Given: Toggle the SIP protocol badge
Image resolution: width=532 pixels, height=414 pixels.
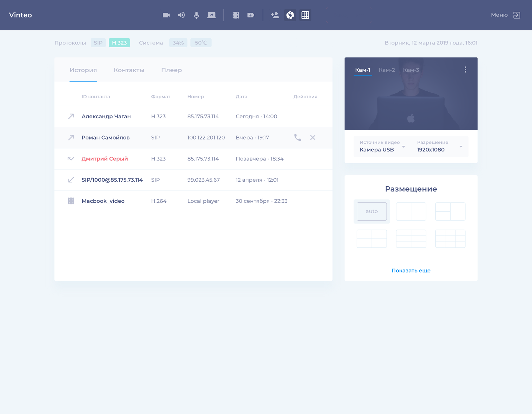Looking at the screenshot, I should tap(98, 43).
